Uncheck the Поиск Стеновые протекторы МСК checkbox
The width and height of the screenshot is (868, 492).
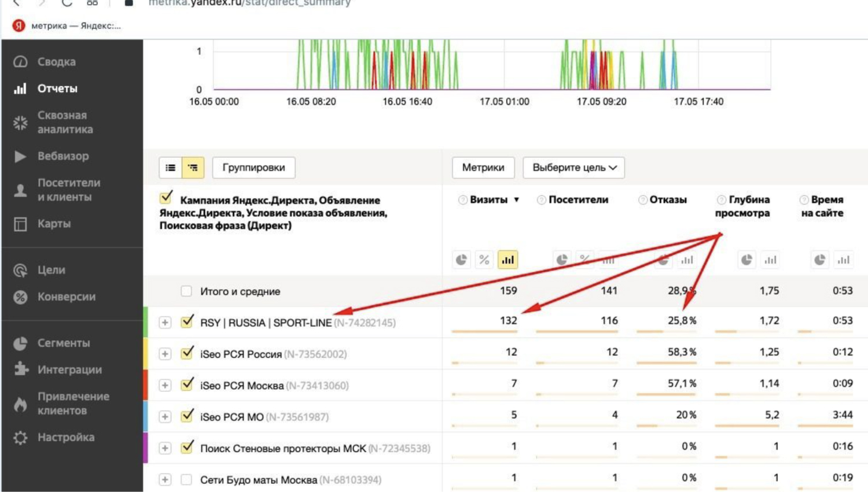[187, 447]
